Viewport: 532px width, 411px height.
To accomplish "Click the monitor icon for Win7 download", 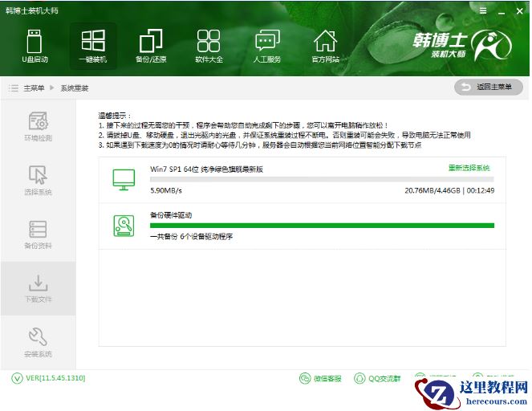I will [x=124, y=180].
